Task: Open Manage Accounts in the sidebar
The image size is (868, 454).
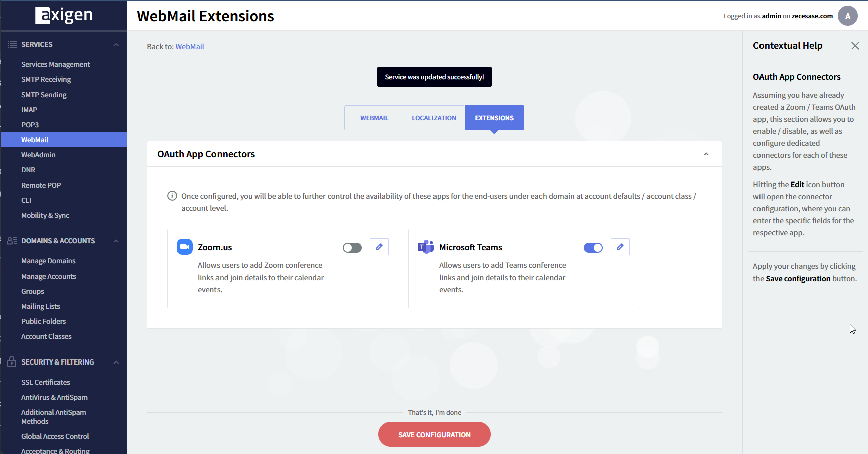Action: (49, 276)
